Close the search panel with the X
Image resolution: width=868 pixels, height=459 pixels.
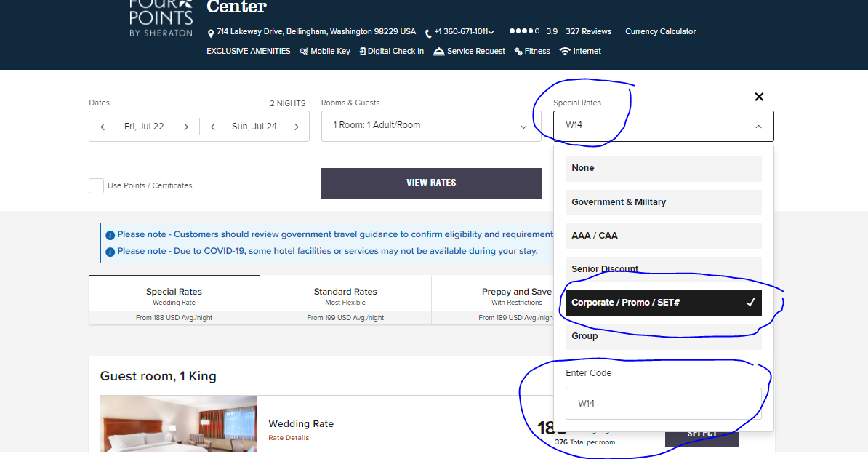(759, 97)
